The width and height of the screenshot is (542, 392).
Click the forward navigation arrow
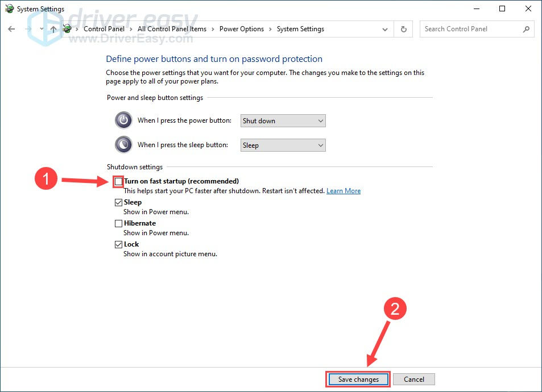pos(27,28)
